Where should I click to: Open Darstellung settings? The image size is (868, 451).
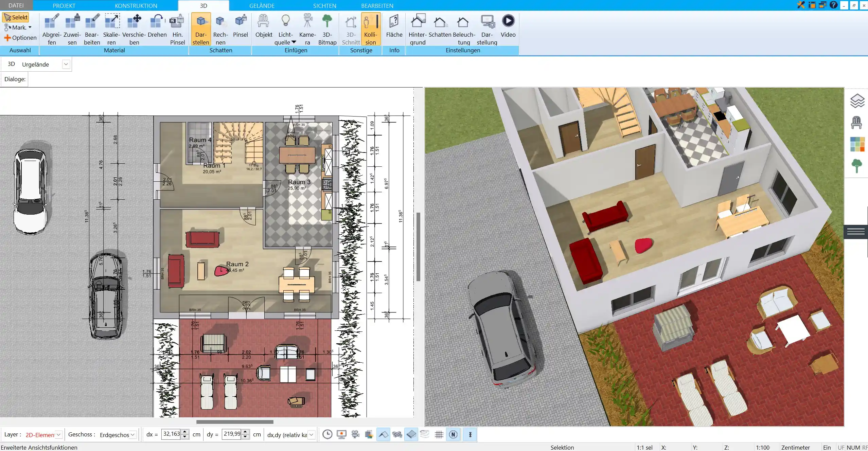tap(487, 29)
